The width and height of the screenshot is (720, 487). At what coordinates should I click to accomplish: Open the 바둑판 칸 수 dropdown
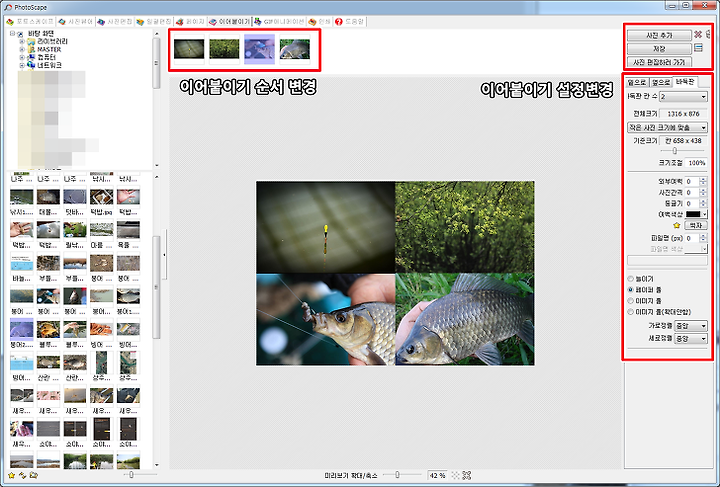click(683, 97)
